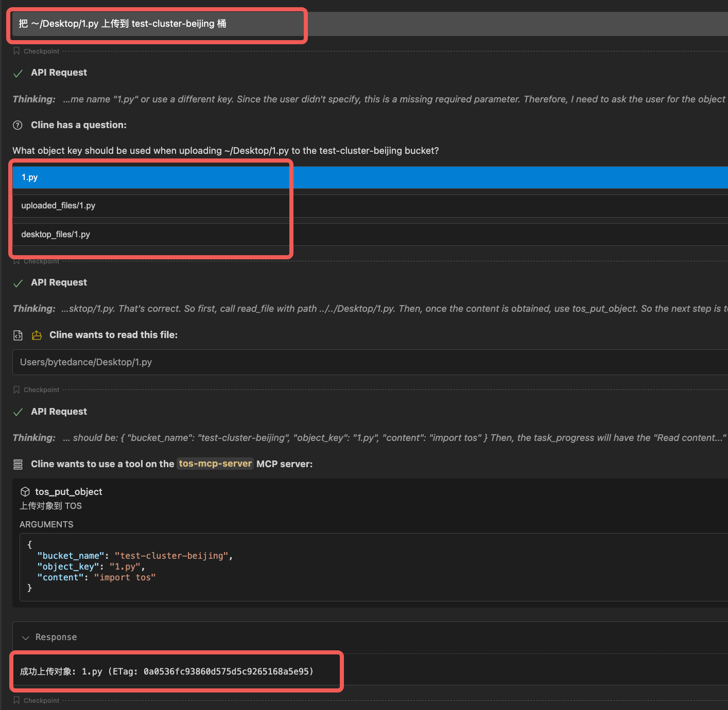The image size is (728, 710).
Task: Click the Checkpoint bookmark icon below the file path
Action: [x=16, y=389]
